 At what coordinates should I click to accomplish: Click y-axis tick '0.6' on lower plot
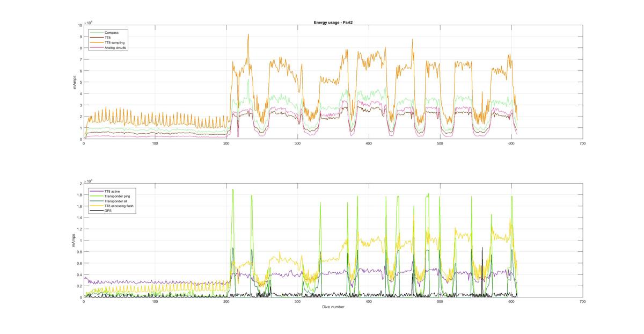[79, 264]
